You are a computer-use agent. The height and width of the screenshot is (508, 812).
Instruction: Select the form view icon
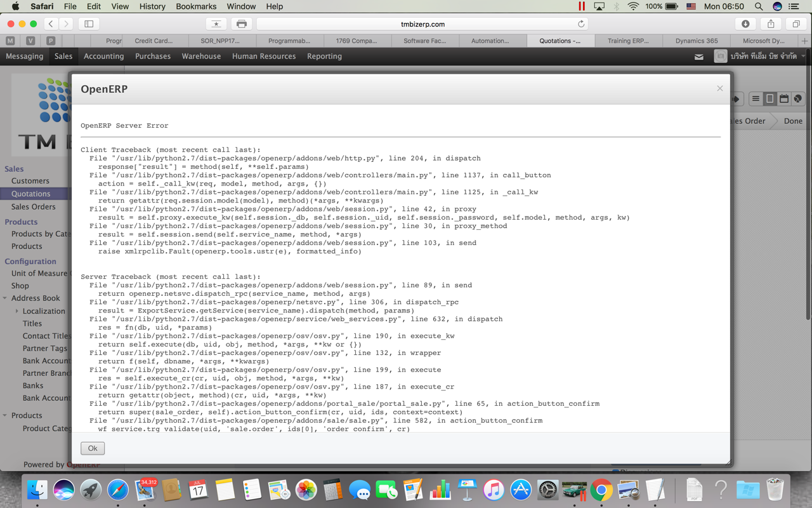tap(769, 98)
